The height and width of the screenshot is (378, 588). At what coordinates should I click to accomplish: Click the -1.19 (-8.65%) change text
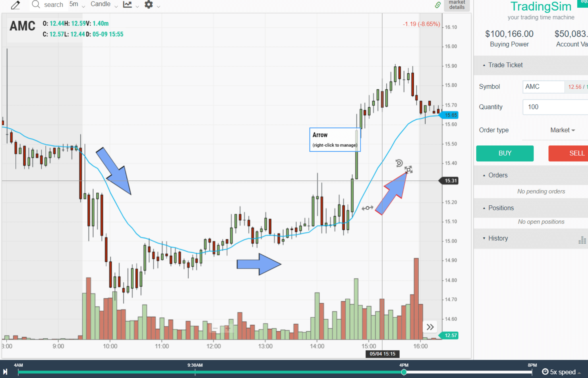click(421, 24)
